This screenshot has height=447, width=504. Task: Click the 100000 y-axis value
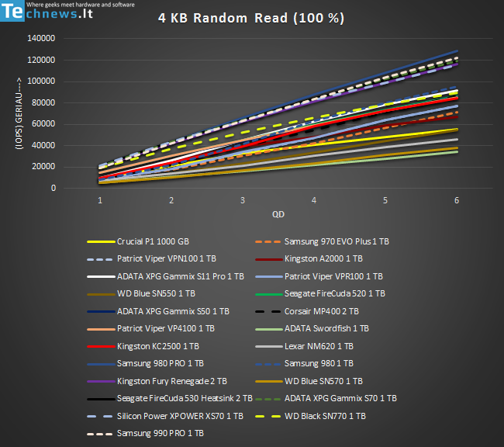(x=41, y=81)
